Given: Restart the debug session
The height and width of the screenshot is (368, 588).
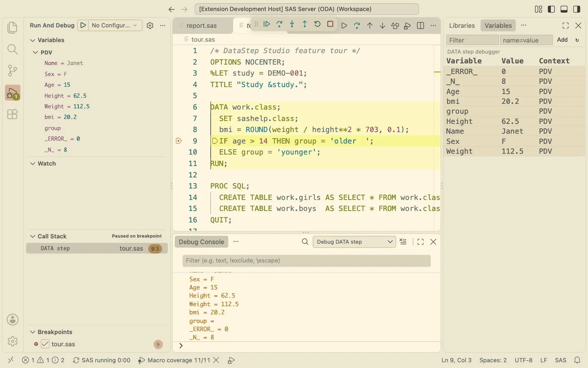Looking at the screenshot, I should point(317,24).
